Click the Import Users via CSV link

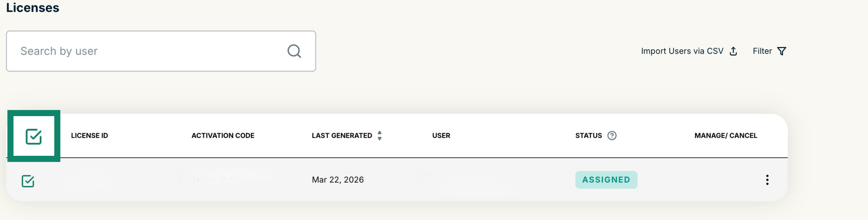pos(682,51)
